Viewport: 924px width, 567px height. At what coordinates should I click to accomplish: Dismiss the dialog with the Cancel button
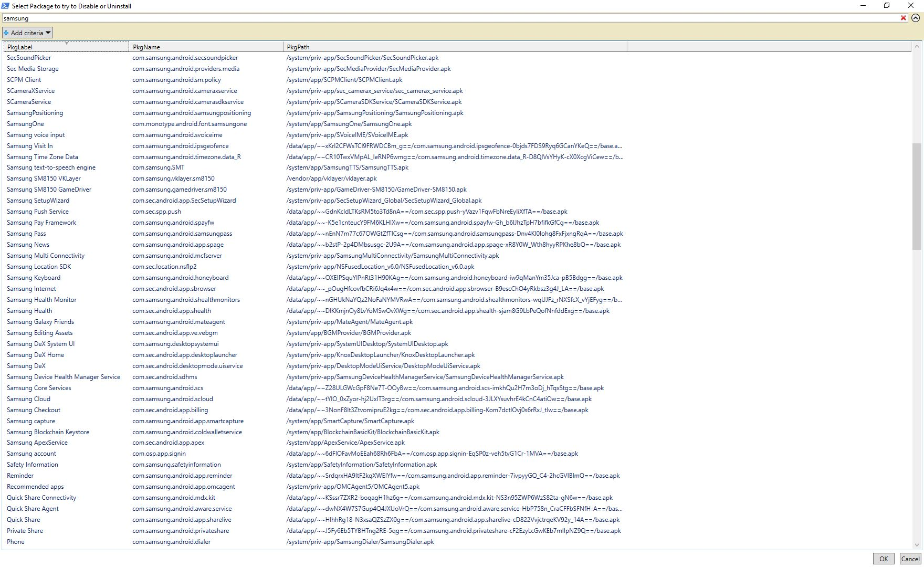coord(910,559)
